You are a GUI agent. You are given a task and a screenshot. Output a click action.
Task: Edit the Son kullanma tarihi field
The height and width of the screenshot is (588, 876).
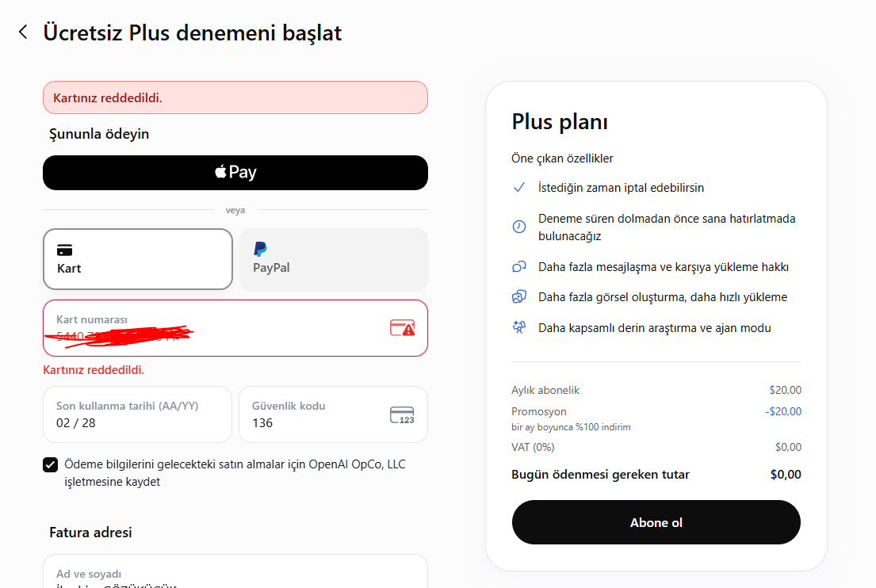click(x=137, y=414)
